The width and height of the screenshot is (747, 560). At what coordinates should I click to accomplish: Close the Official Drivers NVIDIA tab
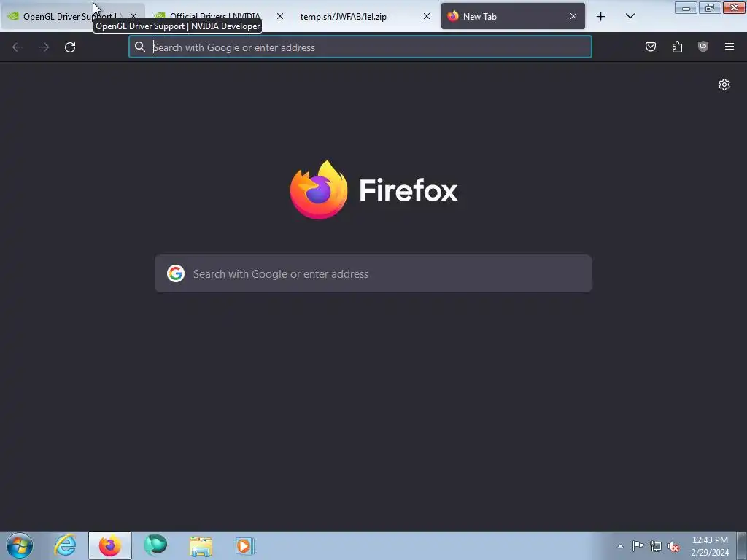(x=279, y=16)
